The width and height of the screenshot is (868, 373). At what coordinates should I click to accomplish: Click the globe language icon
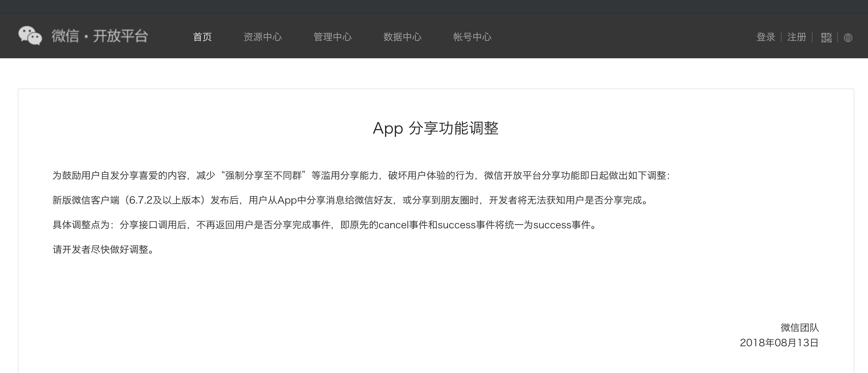[x=848, y=38]
